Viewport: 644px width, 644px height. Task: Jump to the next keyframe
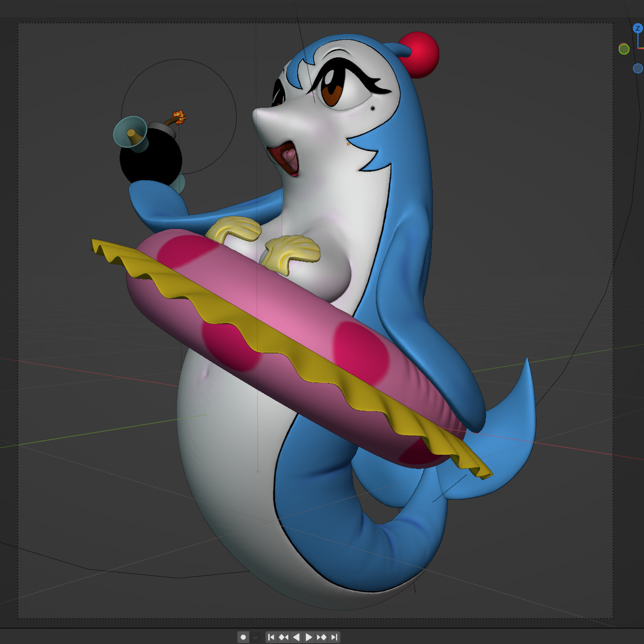pyautogui.click(x=321, y=637)
